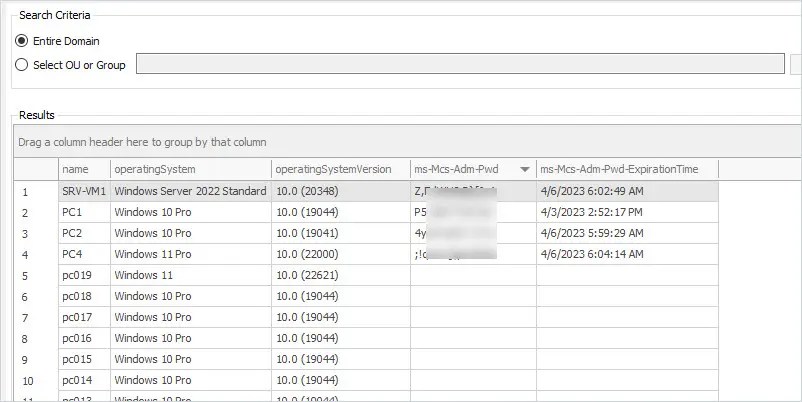The height and width of the screenshot is (402, 802).
Task: Click 'Windows 10 Pro' in the PC2 row
Action: pyautogui.click(x=191, y=233)
